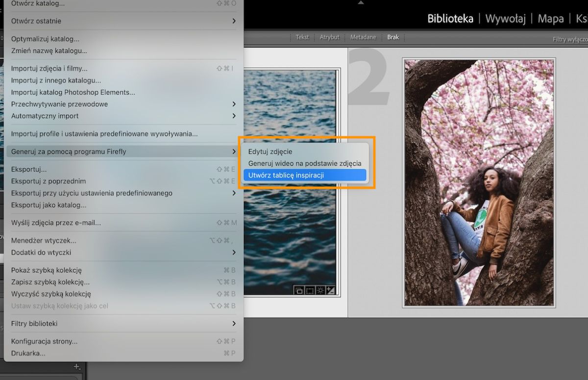588x380 pixels.
Task: Select the woman in cherry tree photo
Action: [479, 182]
